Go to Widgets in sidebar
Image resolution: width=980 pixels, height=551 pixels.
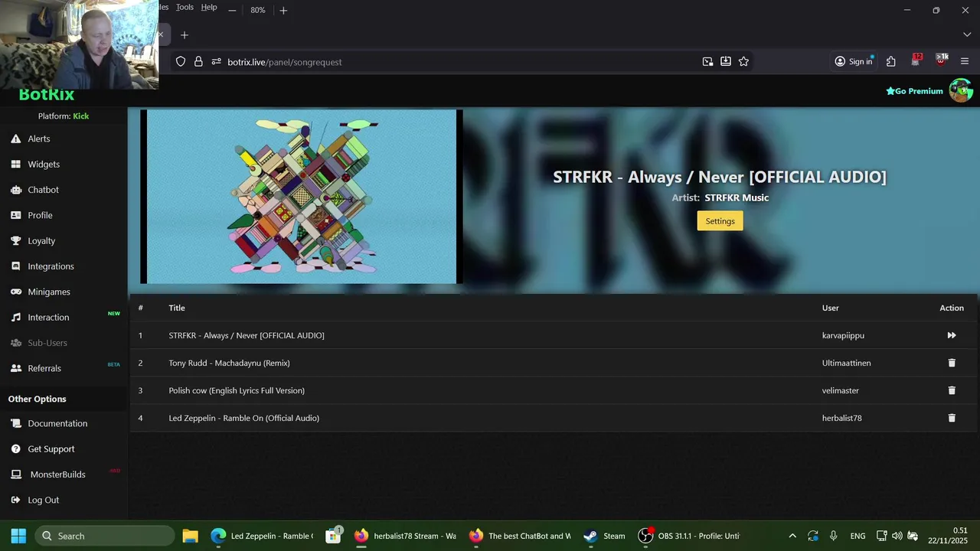pyautogui.click(x=44, y=164)
